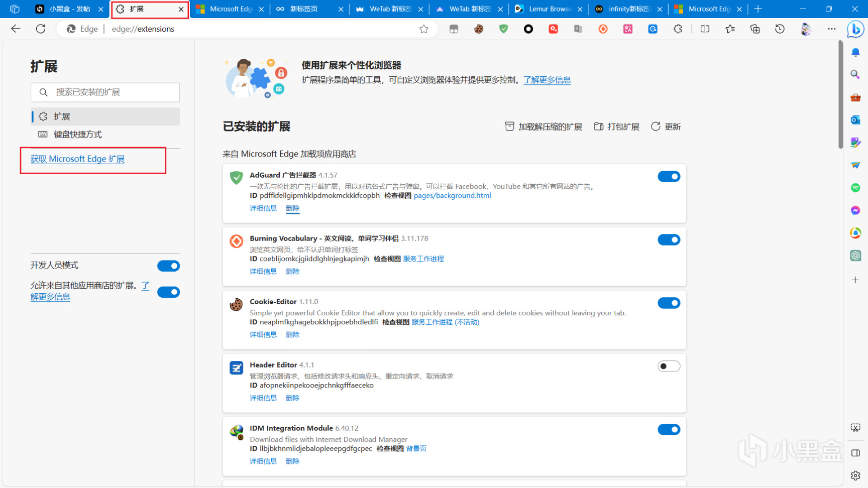Open a new browser tab
The height and width of the screenshot is (488, 868).
(x=758, y=9)
